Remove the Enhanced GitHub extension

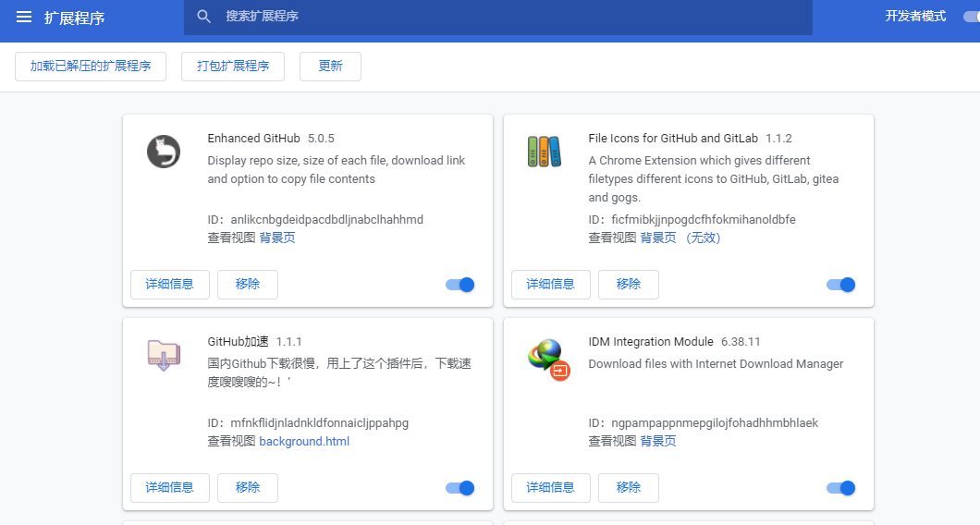point(248,285)
